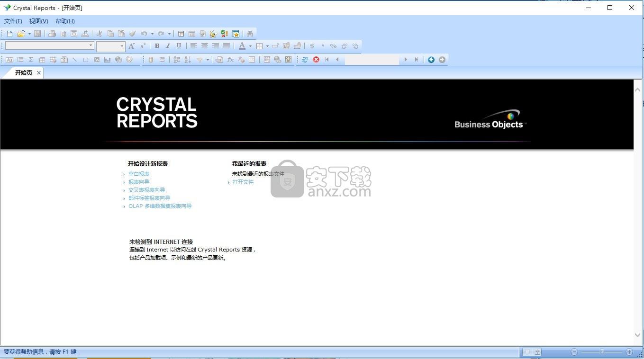Click the Refresh report data icon

pos(305,60)
